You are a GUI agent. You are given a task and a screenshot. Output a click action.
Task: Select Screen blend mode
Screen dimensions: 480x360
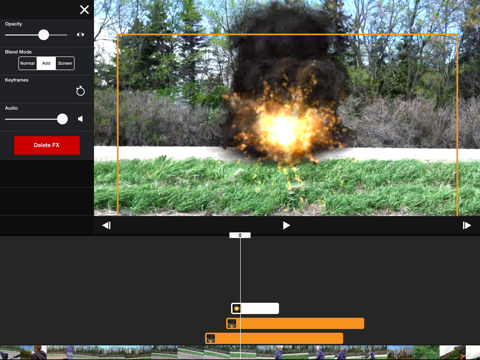click(65, 63)
